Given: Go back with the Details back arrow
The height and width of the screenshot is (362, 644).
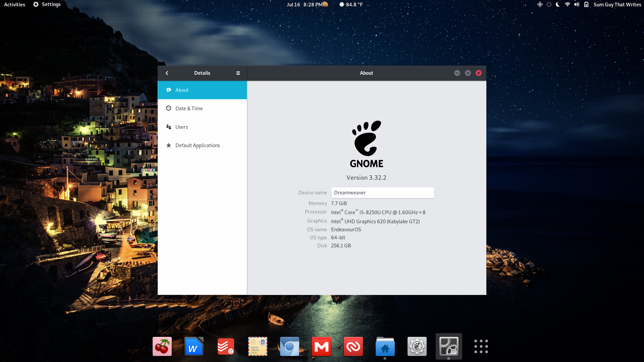Looking at the screenshot, I should tap(167, 73).
